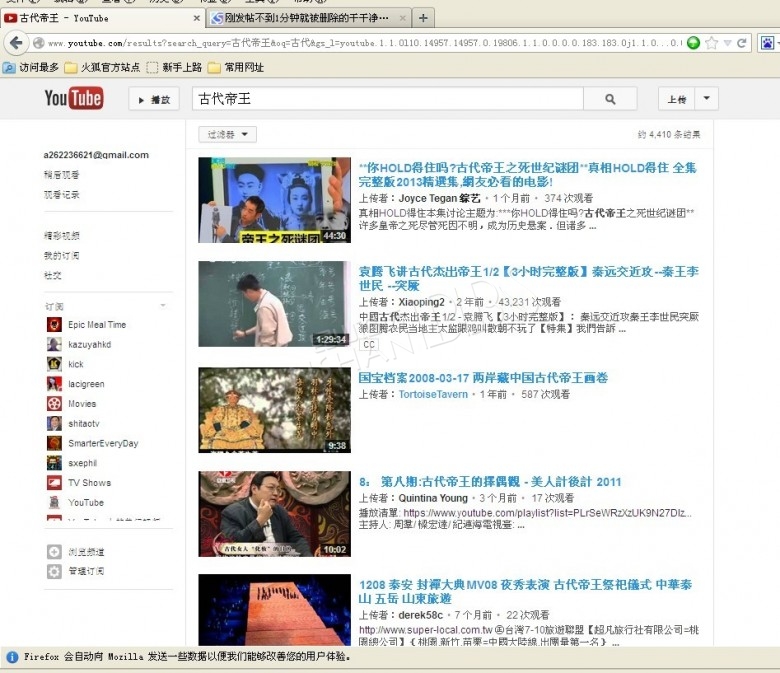This screenshot has width=780, height=673.
Task: Click the search magnifier button
Action: 610,99
